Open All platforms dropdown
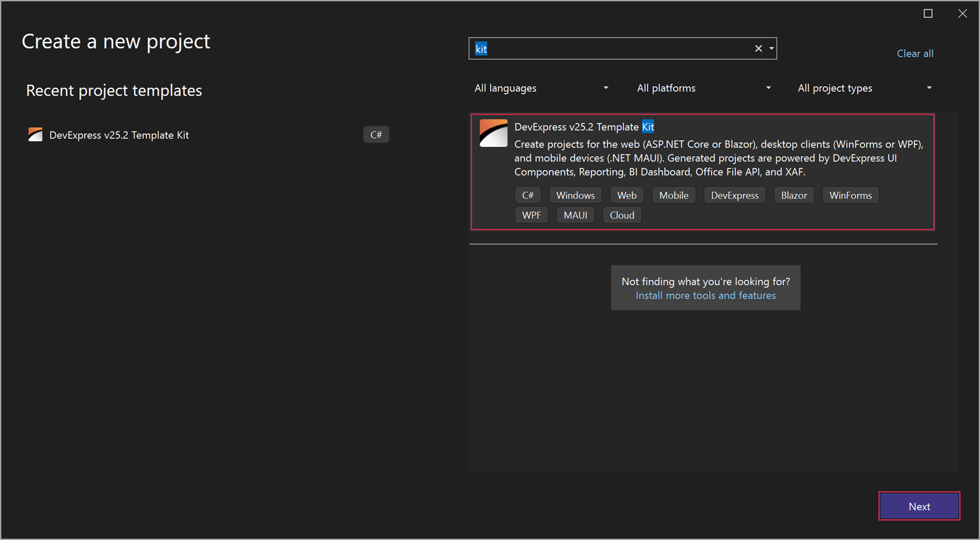 coord(704,88)
